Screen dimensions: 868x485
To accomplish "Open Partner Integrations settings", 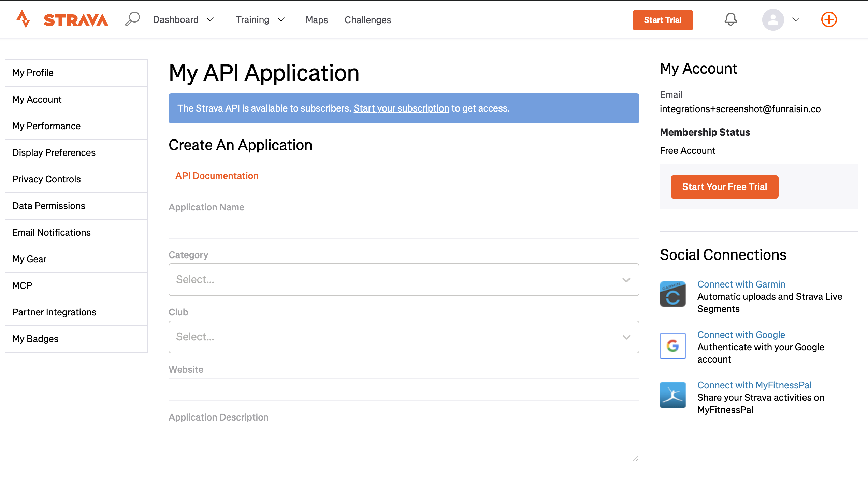I will (76, 312).
